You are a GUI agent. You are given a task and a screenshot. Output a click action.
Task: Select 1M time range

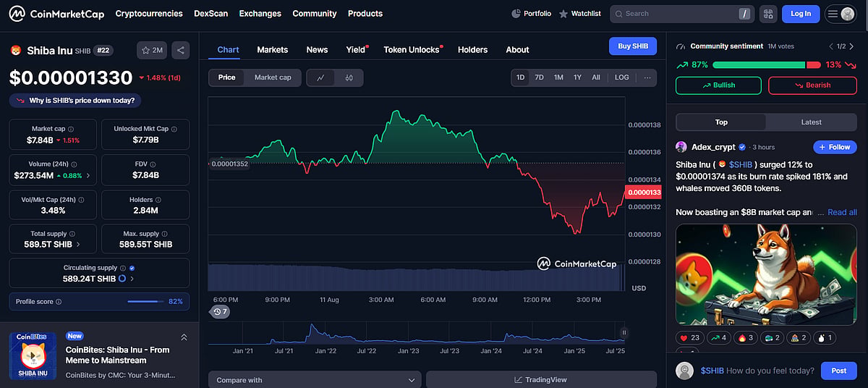tap(558, 77)
